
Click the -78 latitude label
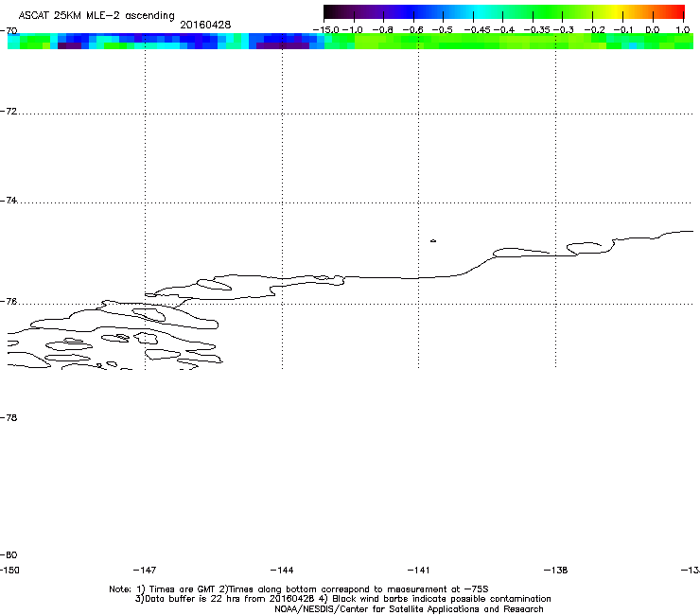[9, 418]
